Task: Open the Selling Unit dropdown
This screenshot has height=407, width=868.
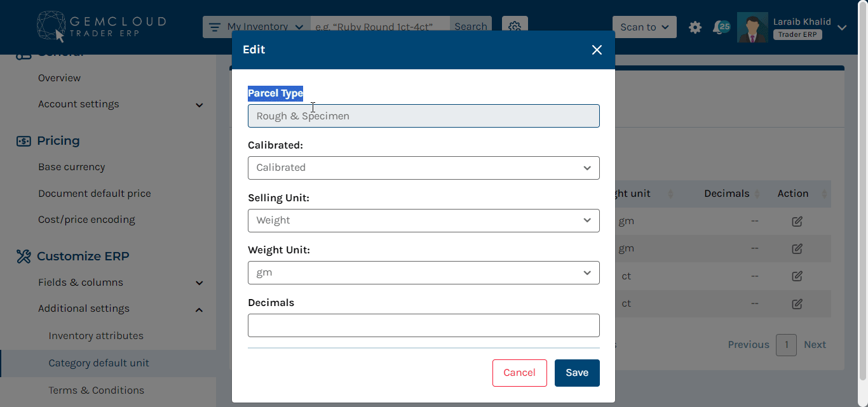Action: click(x=424, y=220)
